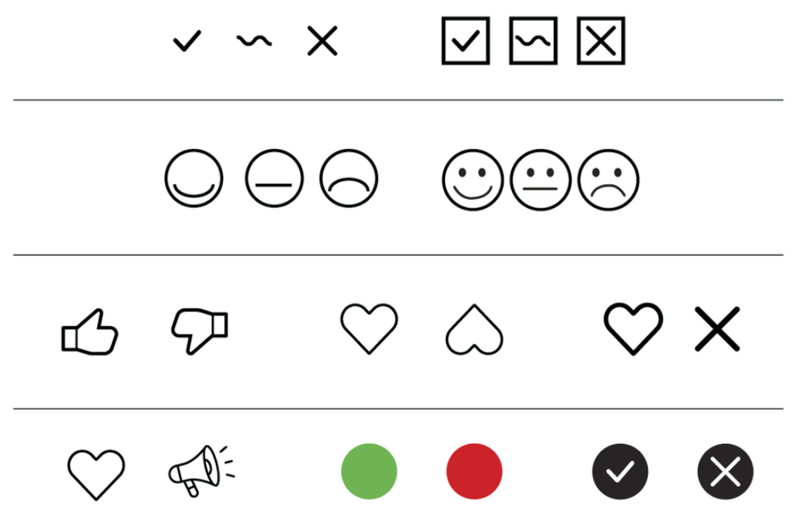
Task: Choose the eyeless frowning face icon
Action: pyautogui.click(x=349, y=178)
